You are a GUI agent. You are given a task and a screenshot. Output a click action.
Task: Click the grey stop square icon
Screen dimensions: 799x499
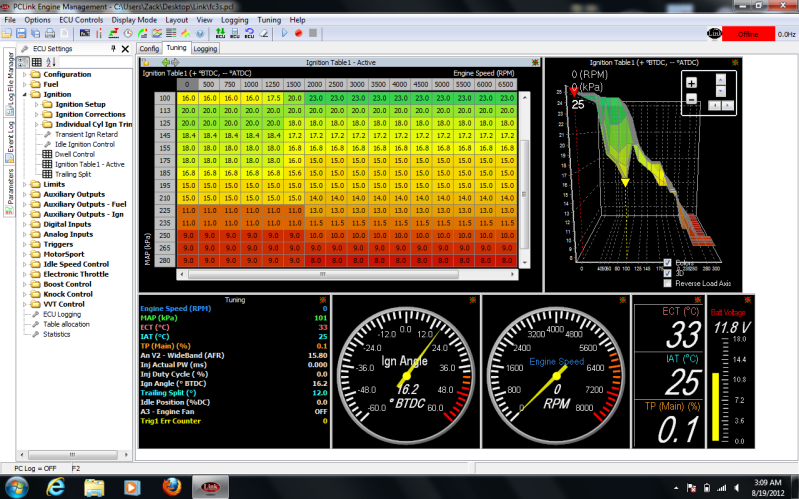point(313,34)
